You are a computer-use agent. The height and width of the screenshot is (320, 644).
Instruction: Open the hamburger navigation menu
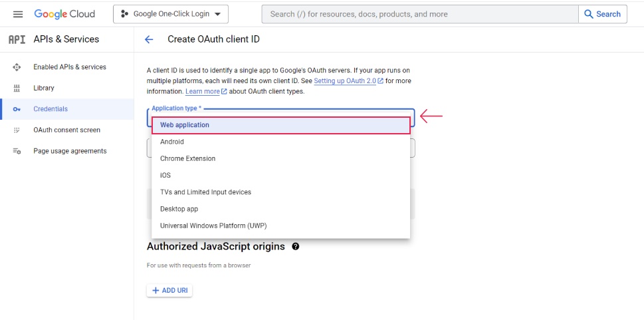point(18,14)
